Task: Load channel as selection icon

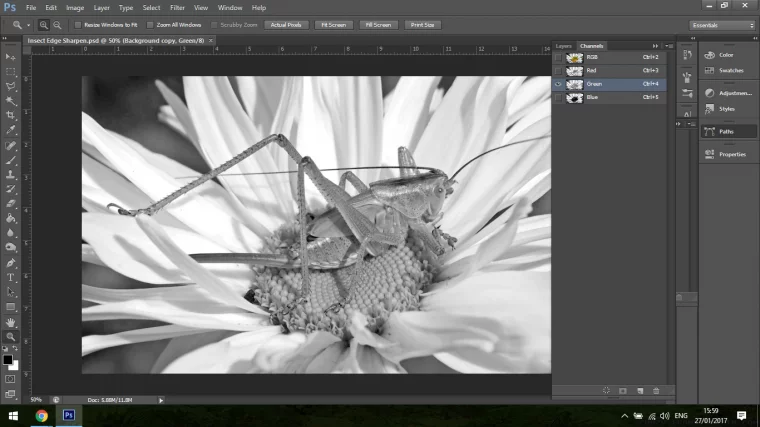Action: click(606, 391)
